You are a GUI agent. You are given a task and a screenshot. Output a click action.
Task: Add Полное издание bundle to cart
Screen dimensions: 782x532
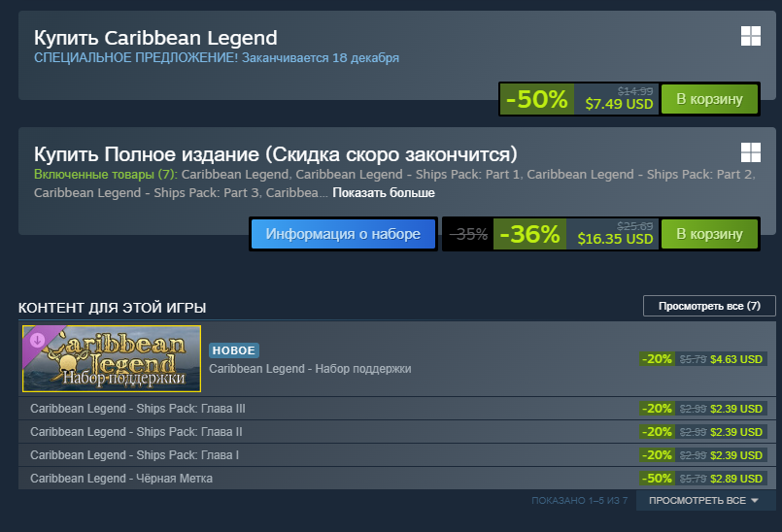(709, 234)
